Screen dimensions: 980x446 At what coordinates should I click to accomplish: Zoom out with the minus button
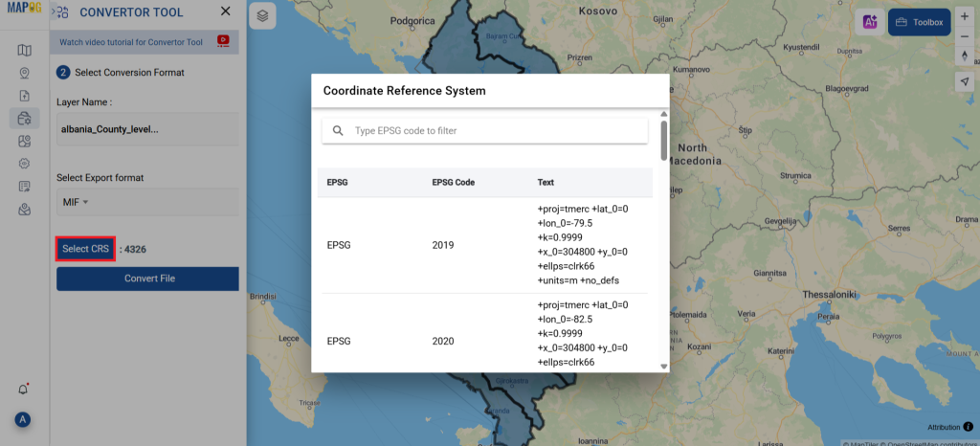(x=965, y=36)
